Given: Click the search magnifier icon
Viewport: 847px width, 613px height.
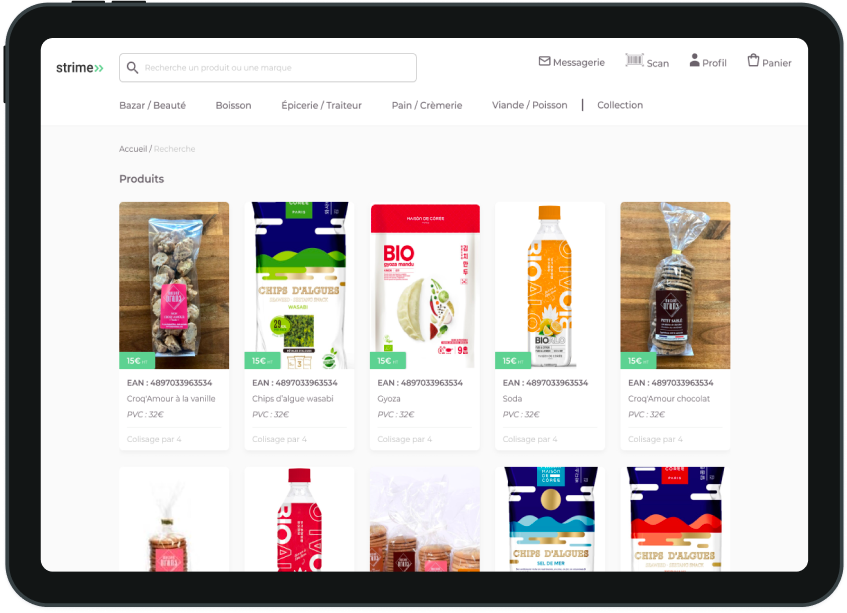Looking at the screenshot, I should (132, 68).
